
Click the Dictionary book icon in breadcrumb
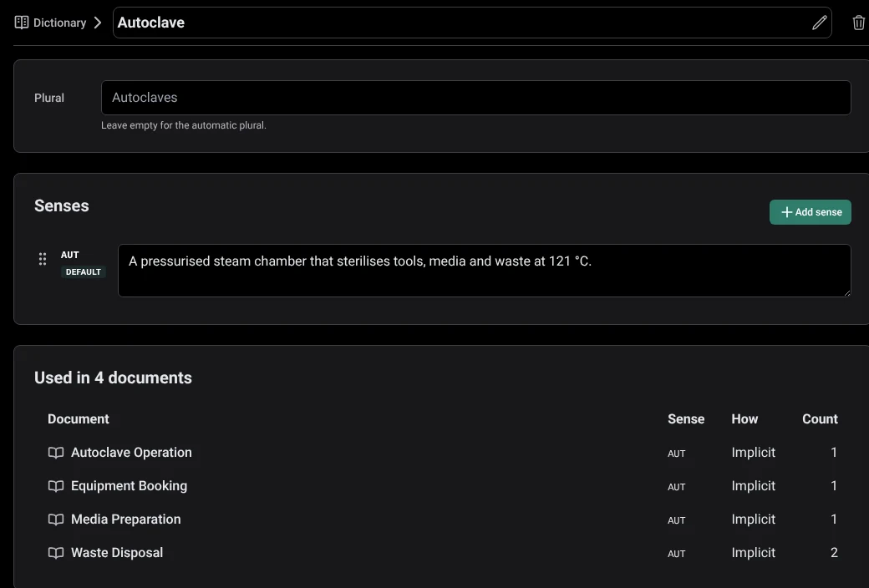click(x=22, y=23)
